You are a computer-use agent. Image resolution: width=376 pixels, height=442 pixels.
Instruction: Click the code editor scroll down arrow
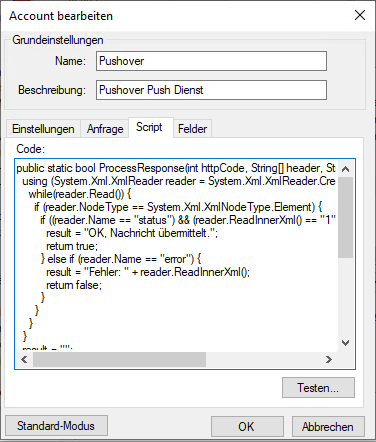(346, 343)
